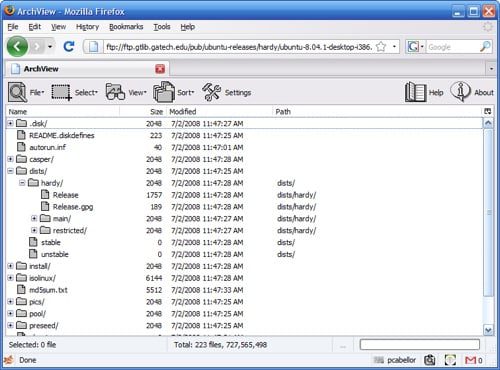
Task: Click the Google search engine icon
Action: pyautogui.click(x=413, y=47)
